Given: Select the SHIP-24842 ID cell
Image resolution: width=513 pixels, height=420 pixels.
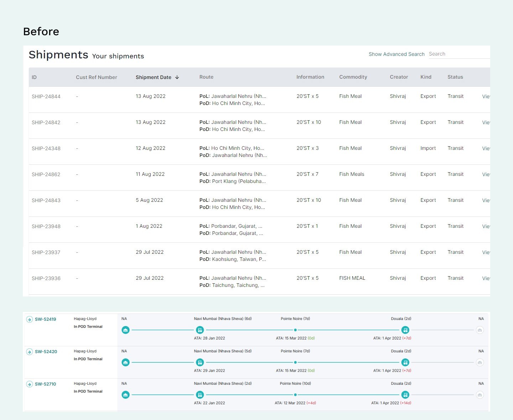Looking at the screenshot, I should tap(46, 122).
